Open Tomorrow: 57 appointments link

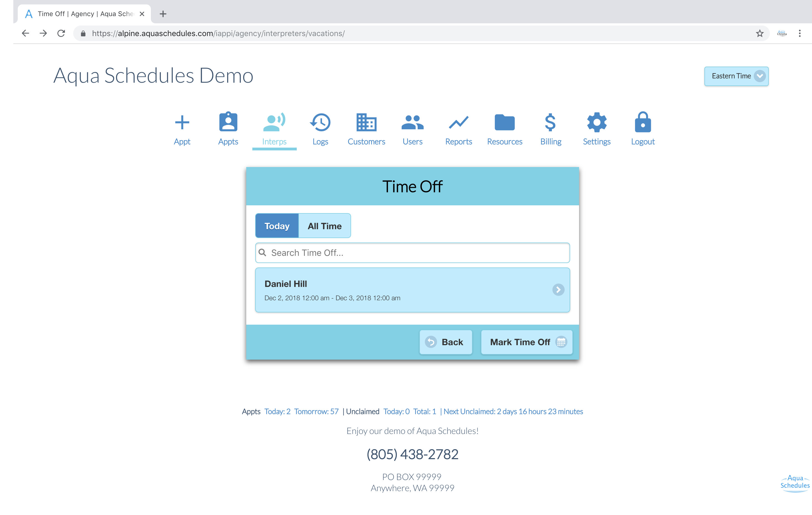tap(316, 412)
